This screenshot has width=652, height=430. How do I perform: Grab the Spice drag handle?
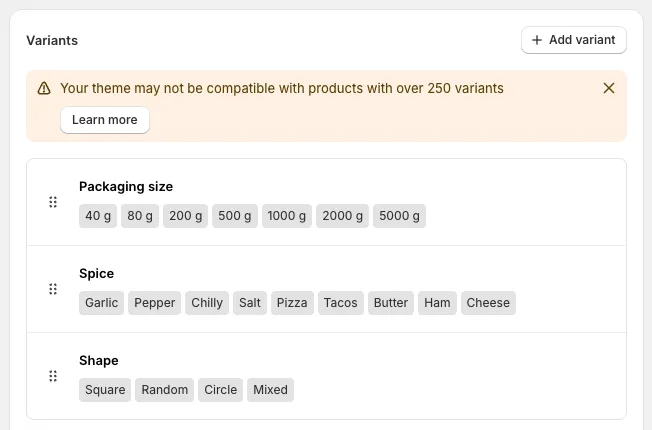(53, 289)
